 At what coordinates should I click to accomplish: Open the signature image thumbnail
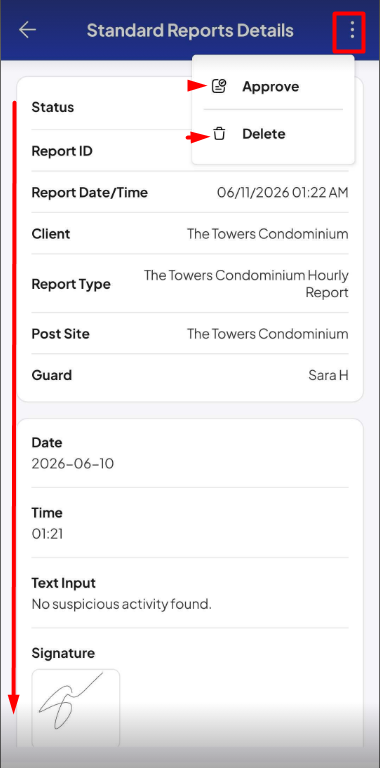coord(76,708)
